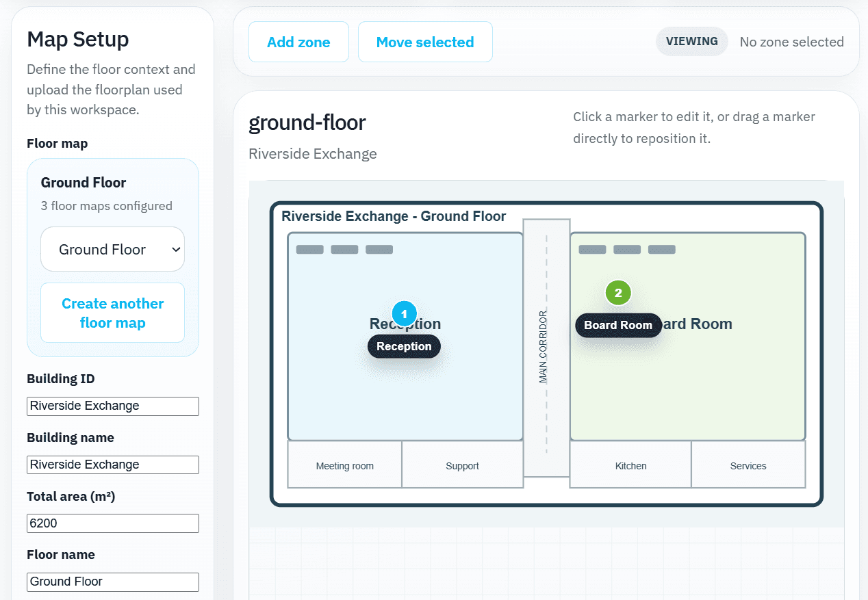Click the Add zone button
The image size is (868, 600).
tap(298, 42)
